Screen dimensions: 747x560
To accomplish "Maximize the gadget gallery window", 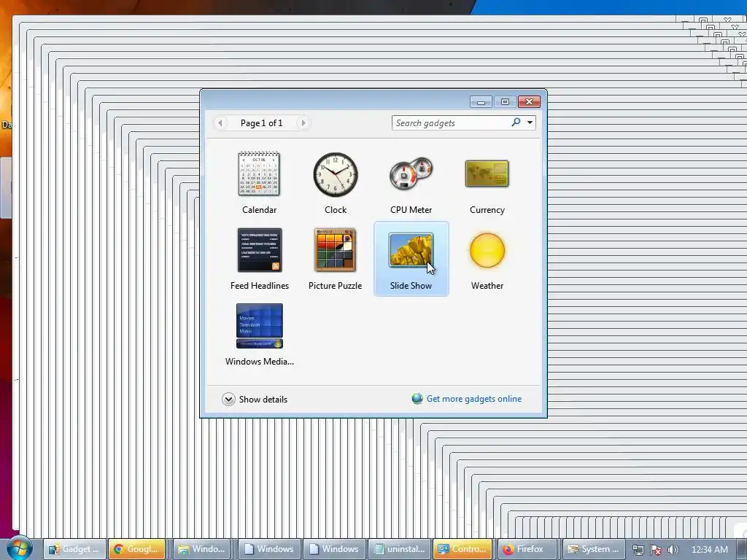I will click(505, 102).
